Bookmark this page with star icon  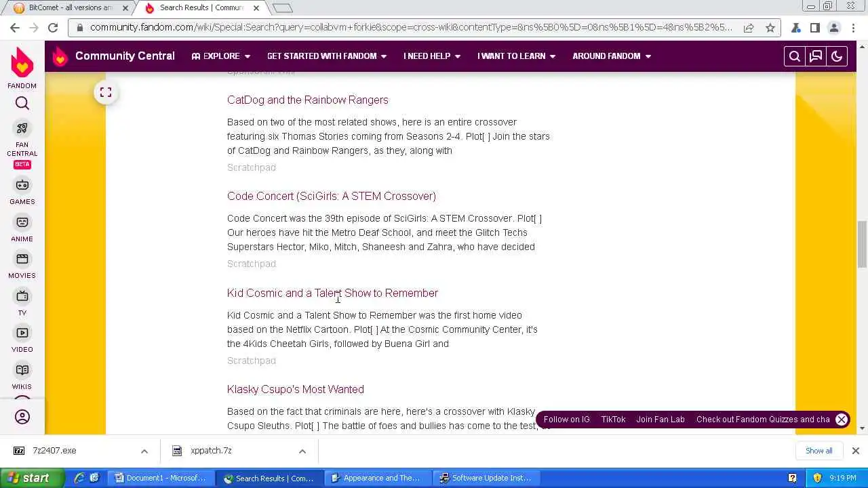(x=770, y=28)
